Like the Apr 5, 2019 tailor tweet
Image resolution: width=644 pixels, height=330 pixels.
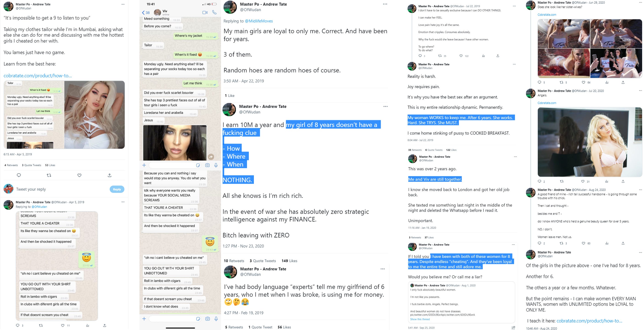pos(79,175)
